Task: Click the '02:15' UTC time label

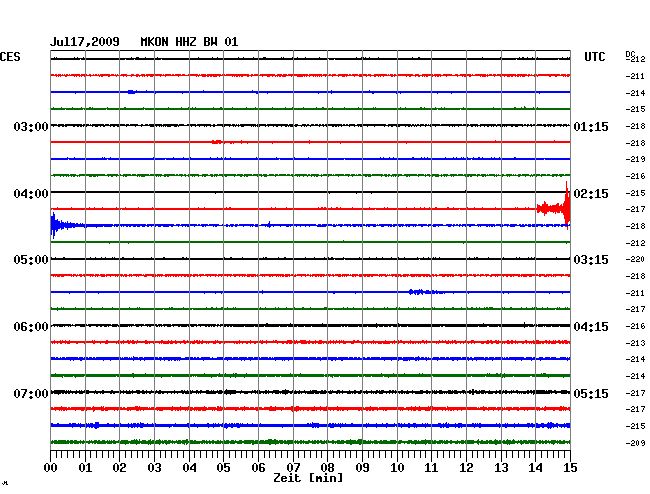Action: pyautogui.click(x=591, y=194)
